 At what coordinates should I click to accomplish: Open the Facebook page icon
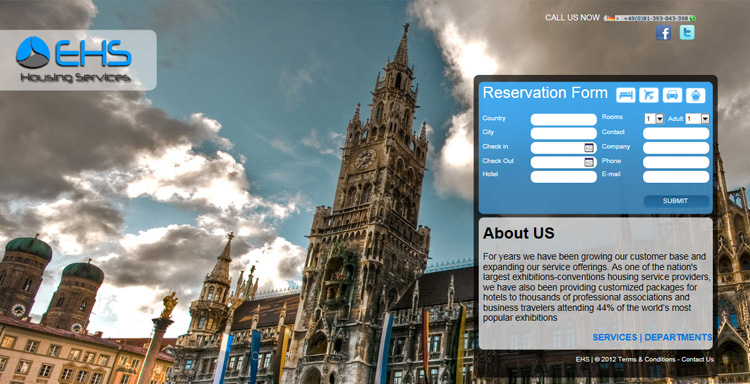coord(663,33)
